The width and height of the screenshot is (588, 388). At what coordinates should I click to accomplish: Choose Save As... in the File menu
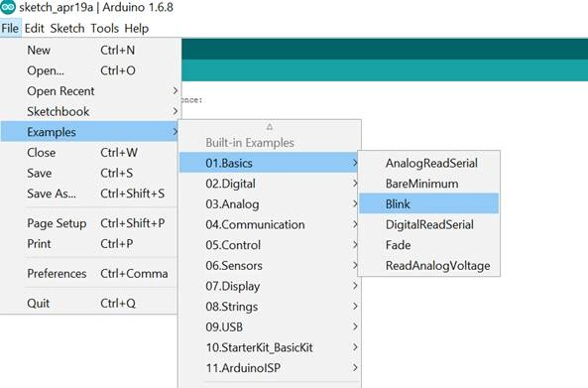(x=89, y=194)
